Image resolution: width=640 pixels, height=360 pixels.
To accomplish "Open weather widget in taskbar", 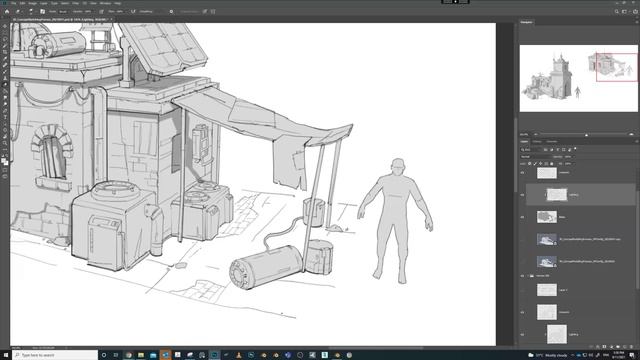I will 547,355.
